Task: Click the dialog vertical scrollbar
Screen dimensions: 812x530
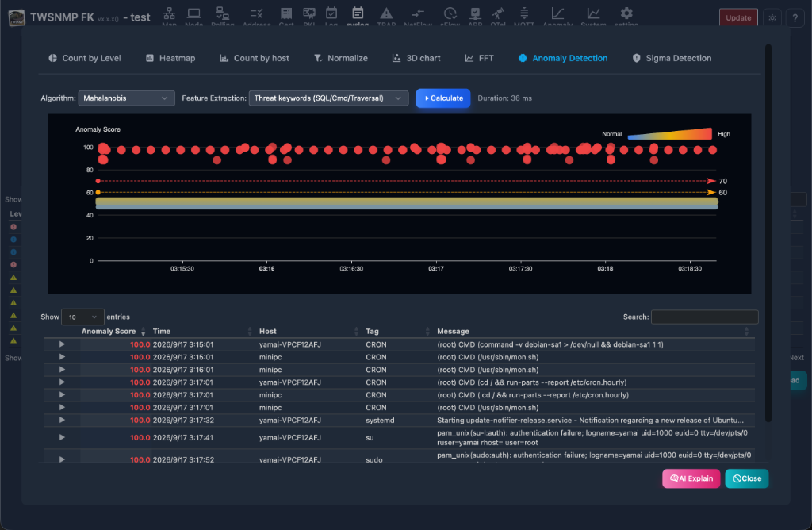Action: click(768, 233)
